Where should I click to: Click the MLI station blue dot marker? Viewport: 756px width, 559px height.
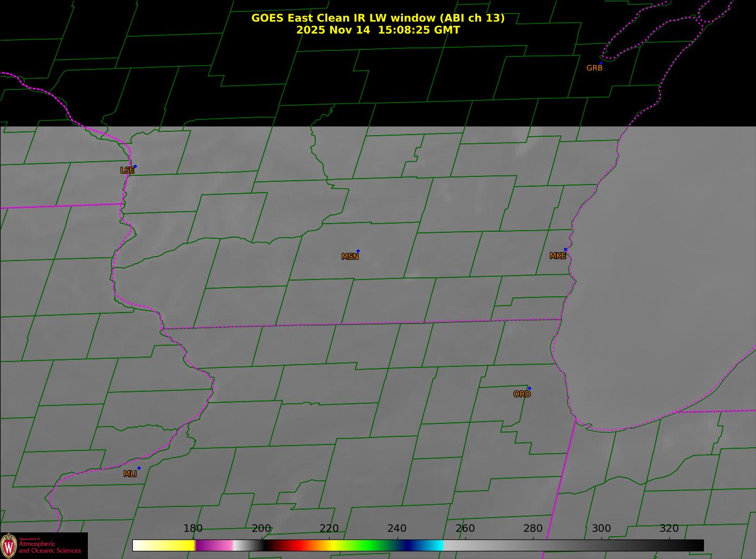click(139, 468)
